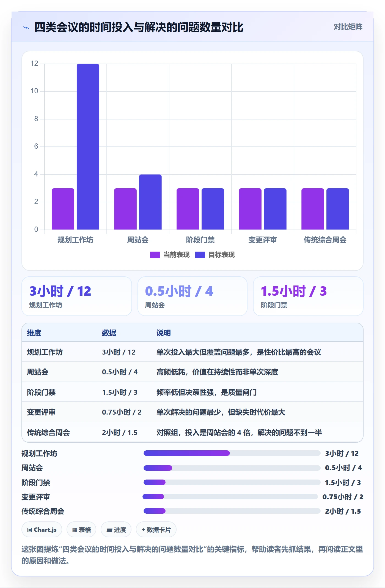Click the 对照组 description text
The image size is (385, 588).
pos(239,432)
